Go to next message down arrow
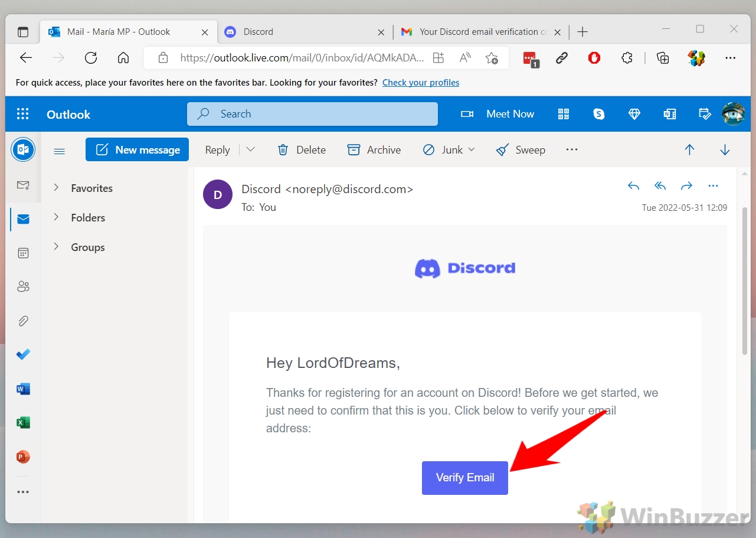Screen dimensions: 756x538 point(725,150)
